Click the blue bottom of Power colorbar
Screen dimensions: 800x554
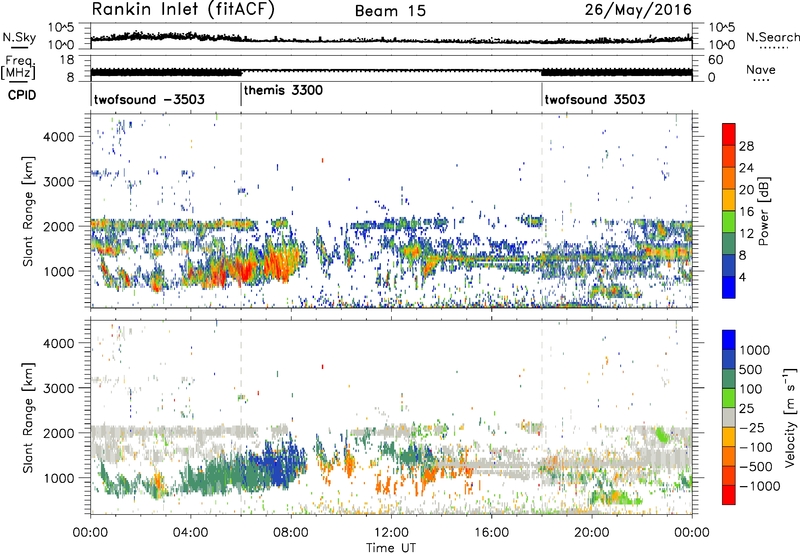pyautogui.click(x=729, y=287)
